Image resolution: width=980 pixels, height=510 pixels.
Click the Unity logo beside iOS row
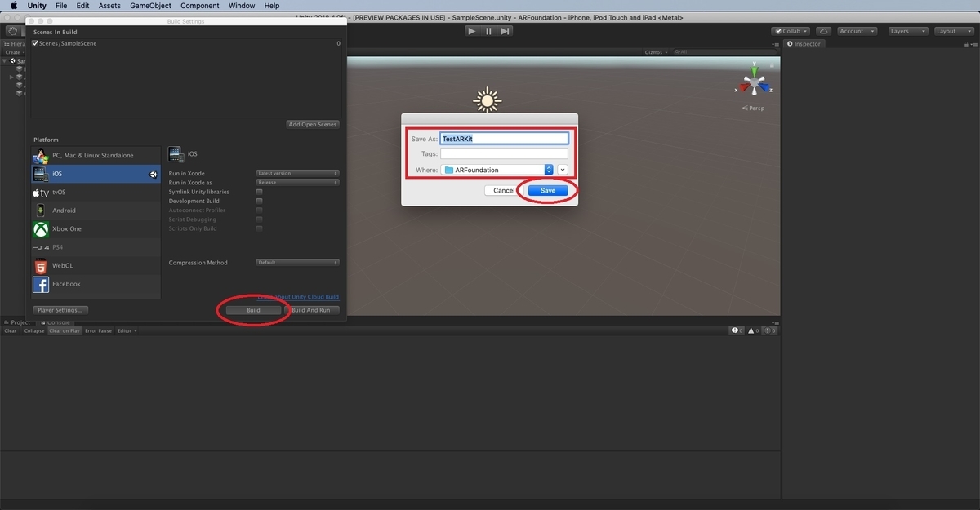pos(153,174)
